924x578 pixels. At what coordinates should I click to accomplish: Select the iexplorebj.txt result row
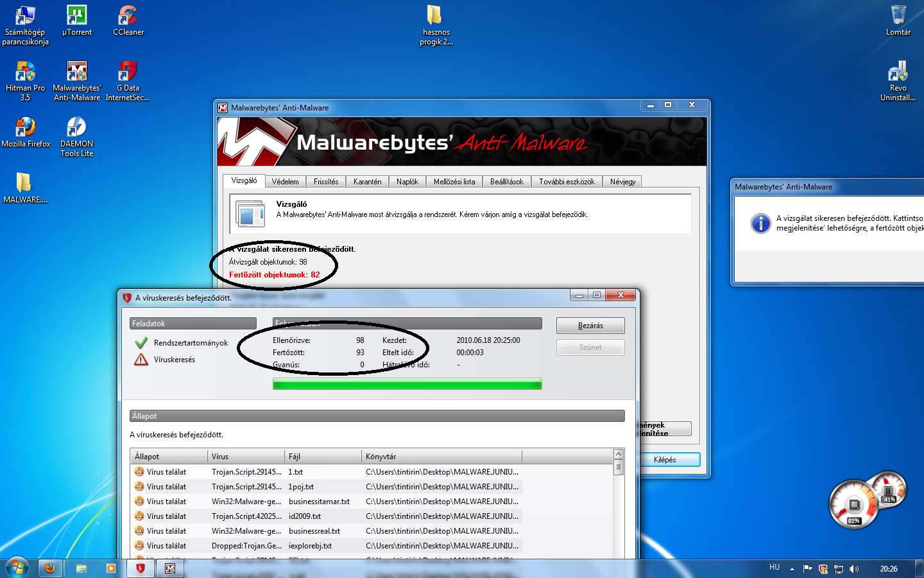point(327,546)
